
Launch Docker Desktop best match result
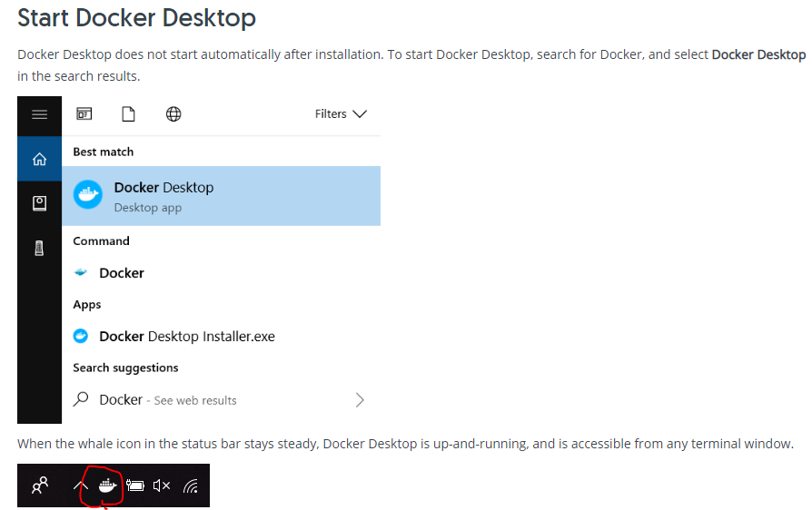click(221, 196)
